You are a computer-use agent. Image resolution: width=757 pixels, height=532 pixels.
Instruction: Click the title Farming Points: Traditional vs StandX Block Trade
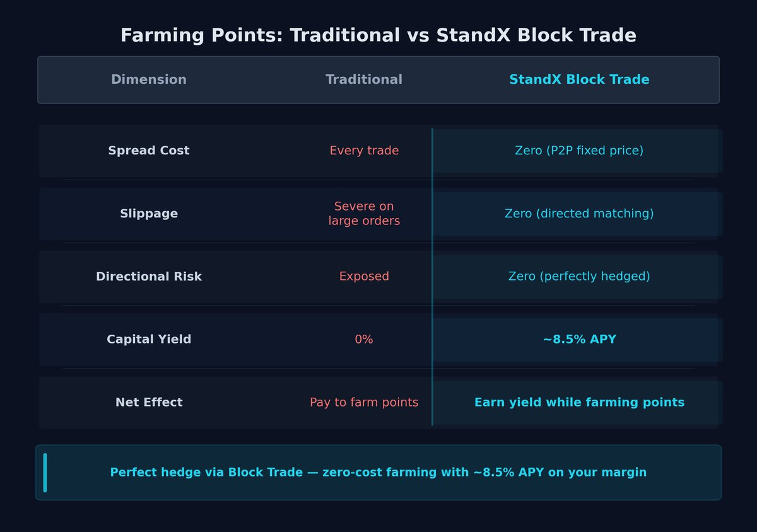(378, 35)
